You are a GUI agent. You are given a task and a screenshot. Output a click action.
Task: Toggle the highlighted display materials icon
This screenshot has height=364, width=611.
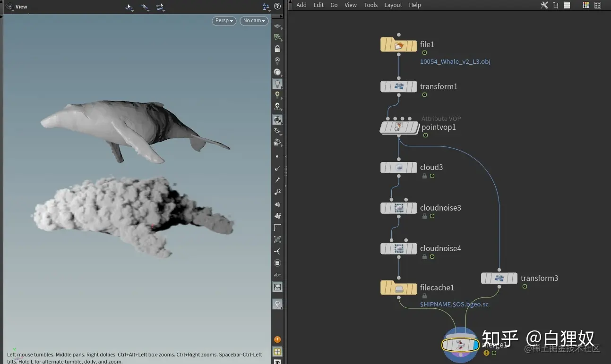pyautogui.click(x=277, y=119)
